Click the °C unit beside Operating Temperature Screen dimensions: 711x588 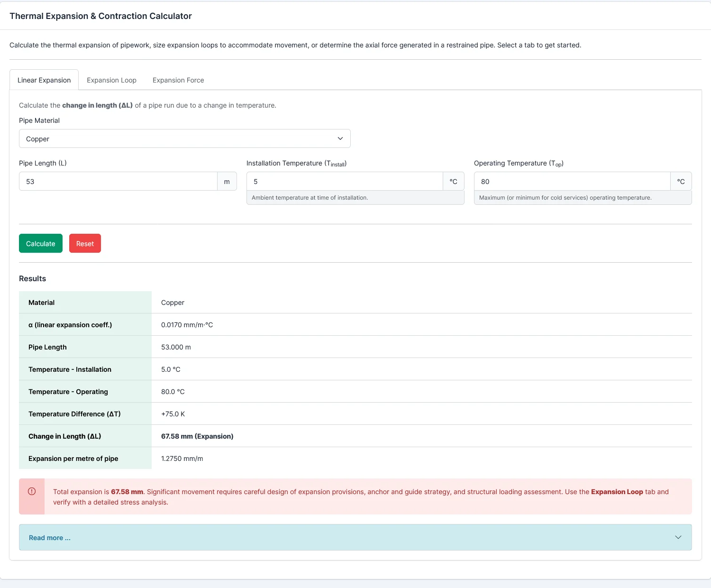click(681, 181)
